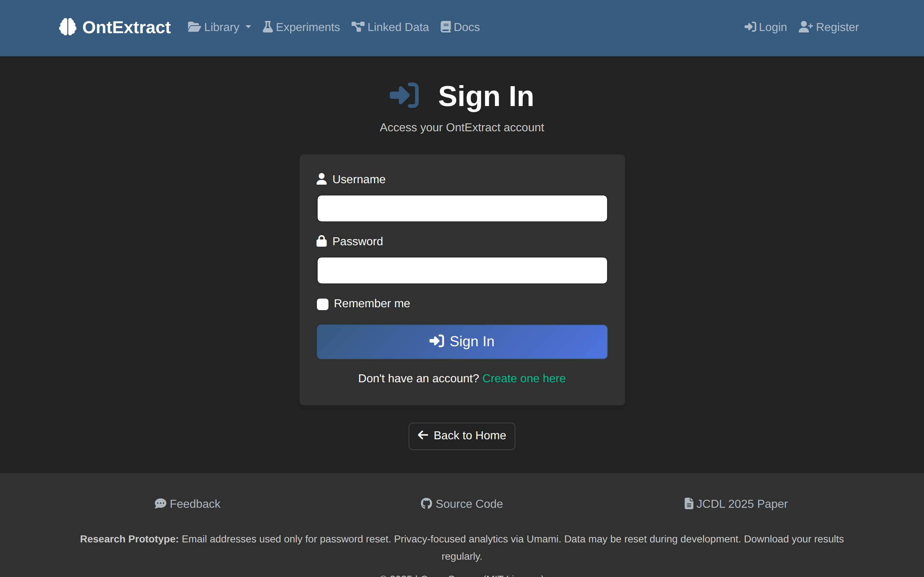Click the speech bubble icon beside Feedback
Image resolution: width=924 pixels, height=577 pixels.
pos(161,503)
